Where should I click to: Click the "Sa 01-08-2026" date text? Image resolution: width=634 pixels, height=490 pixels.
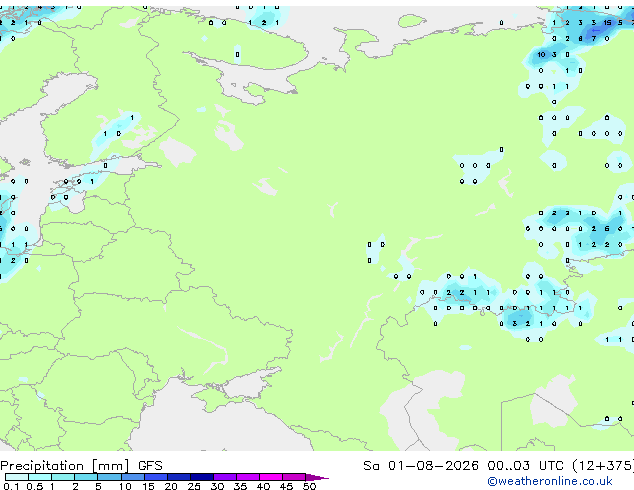click(421, 466)
